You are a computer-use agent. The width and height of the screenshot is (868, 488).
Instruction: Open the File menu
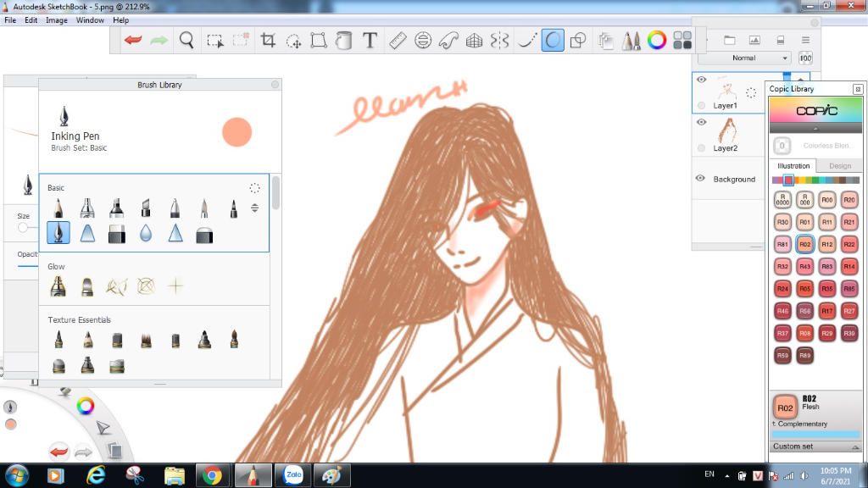click(x=10, y=20)
